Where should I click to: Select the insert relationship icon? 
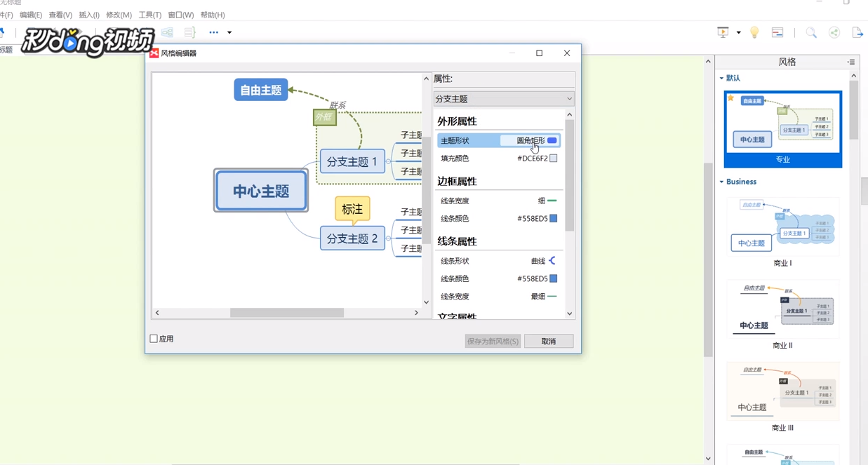(166, 32)
